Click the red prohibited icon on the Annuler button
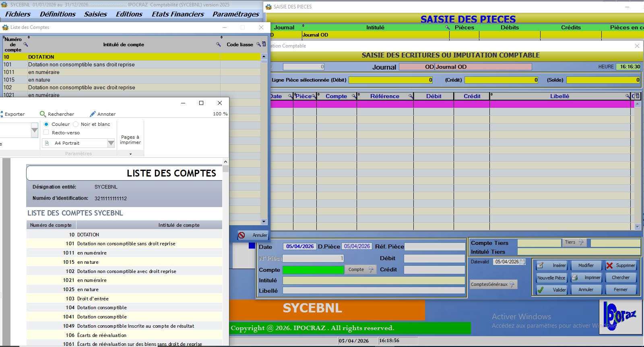Viewport: 644px width, 347px height. tap(242, 235)
